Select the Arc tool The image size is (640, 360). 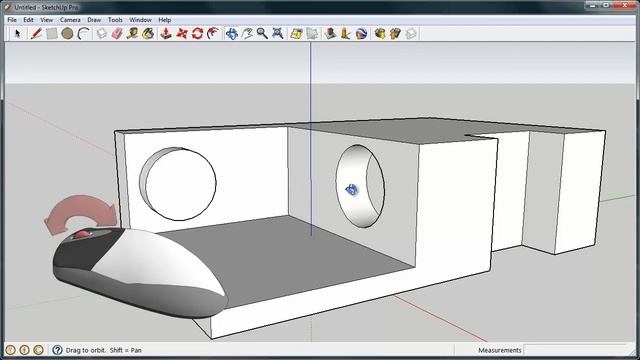pyautogui.click(x=84, y=33)
